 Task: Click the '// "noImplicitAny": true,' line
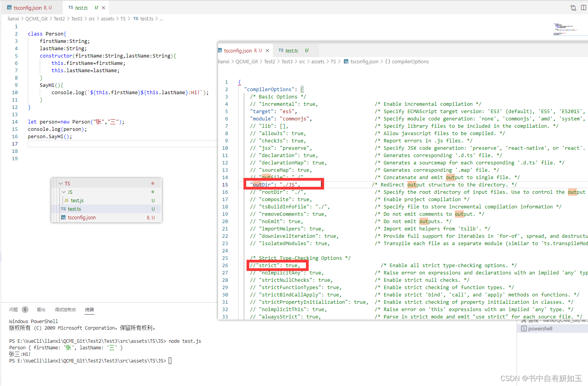pyautogui.click(x=287, y=273)
